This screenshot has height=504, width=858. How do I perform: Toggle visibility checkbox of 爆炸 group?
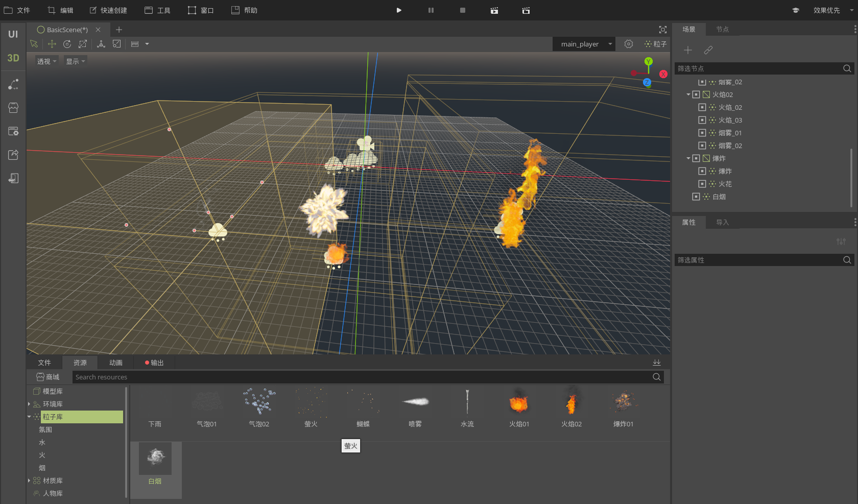(x=696, y=158)
